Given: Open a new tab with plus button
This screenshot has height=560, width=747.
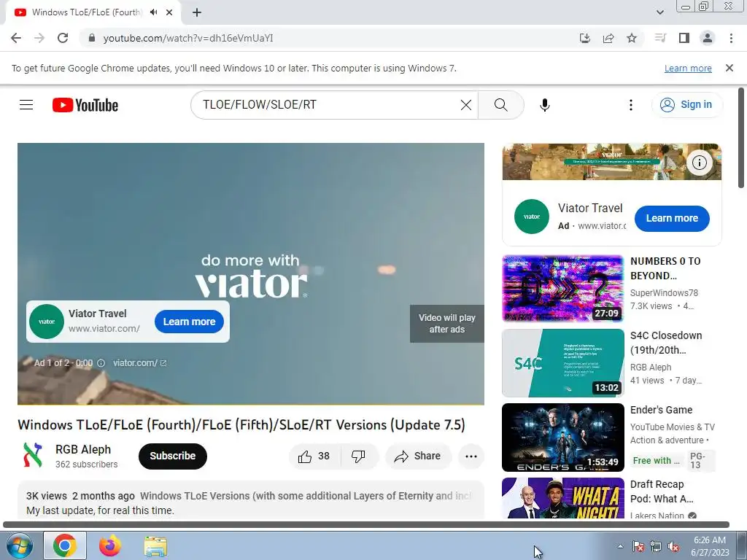Looking at the screenshot, I should tap(197, 12).
